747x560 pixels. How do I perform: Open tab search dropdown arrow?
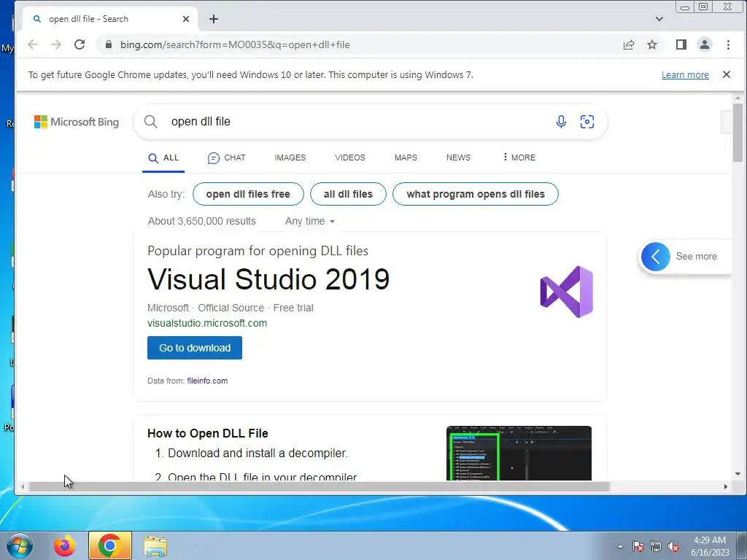659,19
